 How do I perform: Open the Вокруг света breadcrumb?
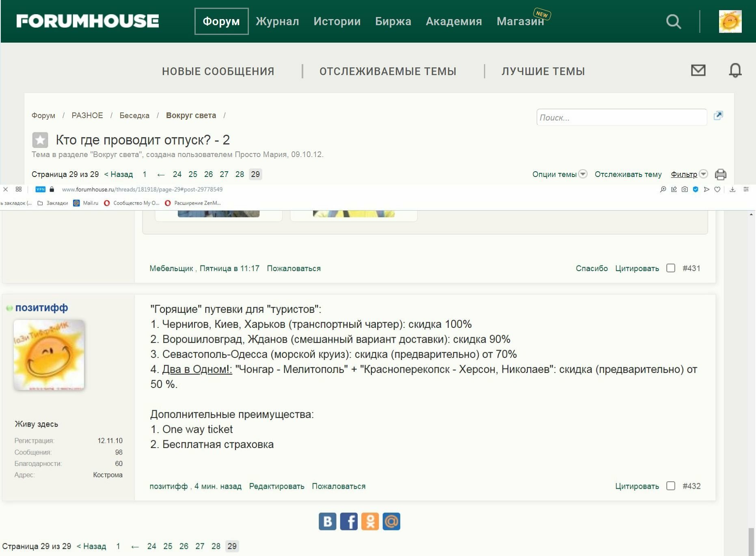[191, 115]
